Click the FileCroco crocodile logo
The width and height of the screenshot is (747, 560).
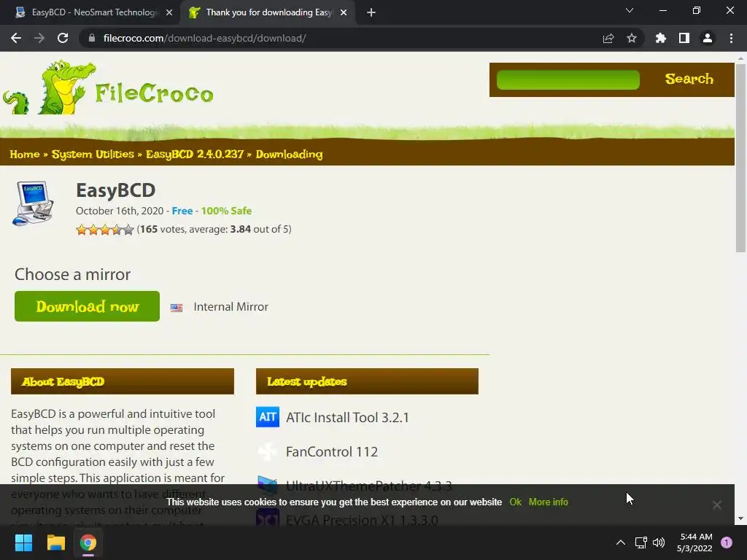(108, 87)
